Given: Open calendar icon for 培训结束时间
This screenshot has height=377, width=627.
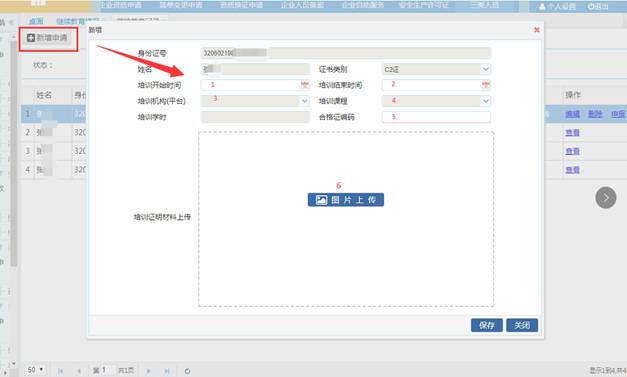Looking at the screenshot, I should coord(485,85).
